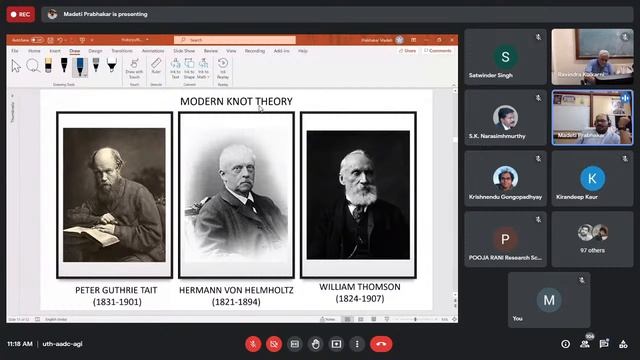Screen dimensions: 640x360
Task: Click Notes in PowerPoint status bar
Action: 328,319
